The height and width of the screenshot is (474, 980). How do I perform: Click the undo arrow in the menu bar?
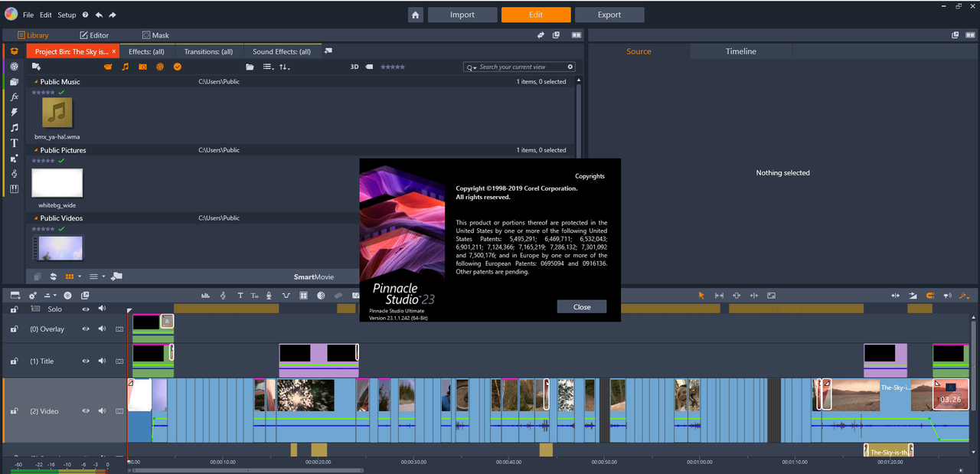99,15
